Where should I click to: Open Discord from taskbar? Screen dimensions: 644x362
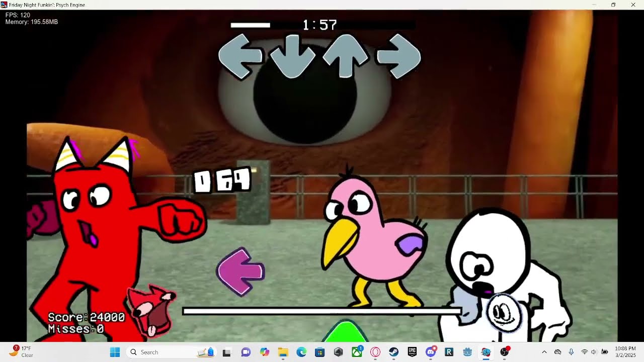(x=431, y=352)
